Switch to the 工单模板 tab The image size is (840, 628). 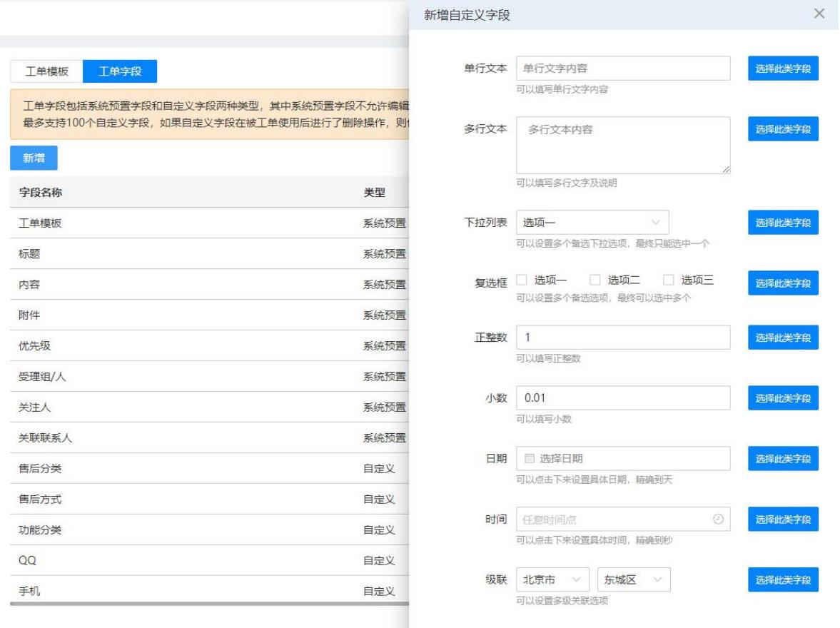click(x=47, y=71)
